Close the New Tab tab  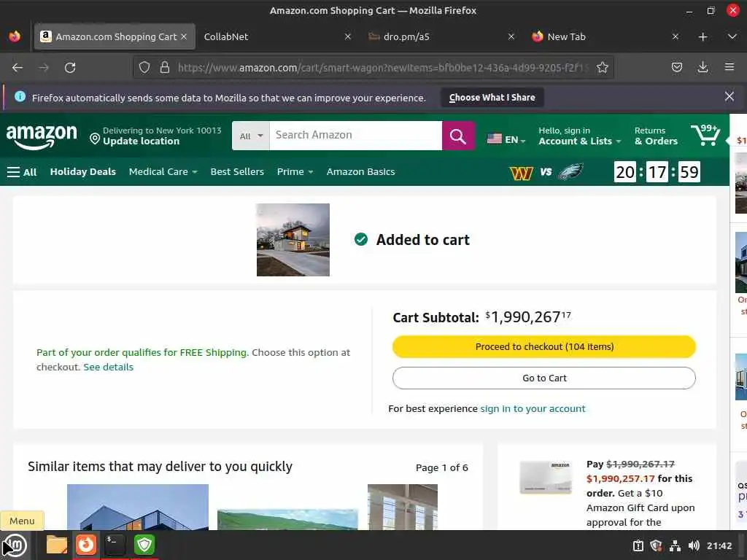675,36
